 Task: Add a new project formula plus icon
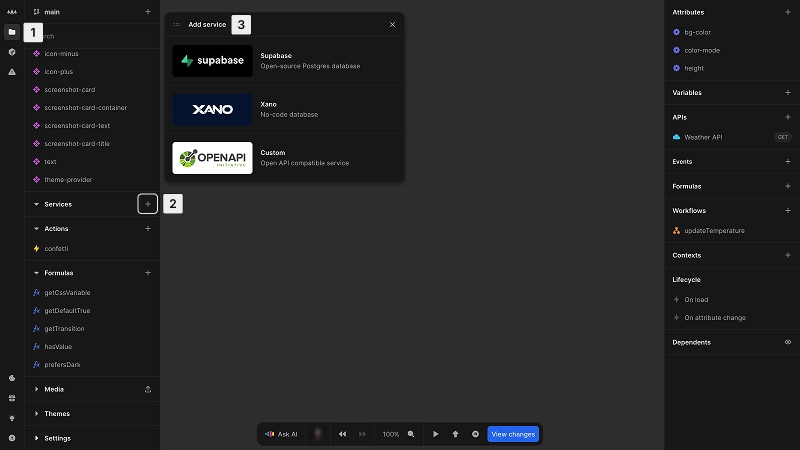pos(147,273)
